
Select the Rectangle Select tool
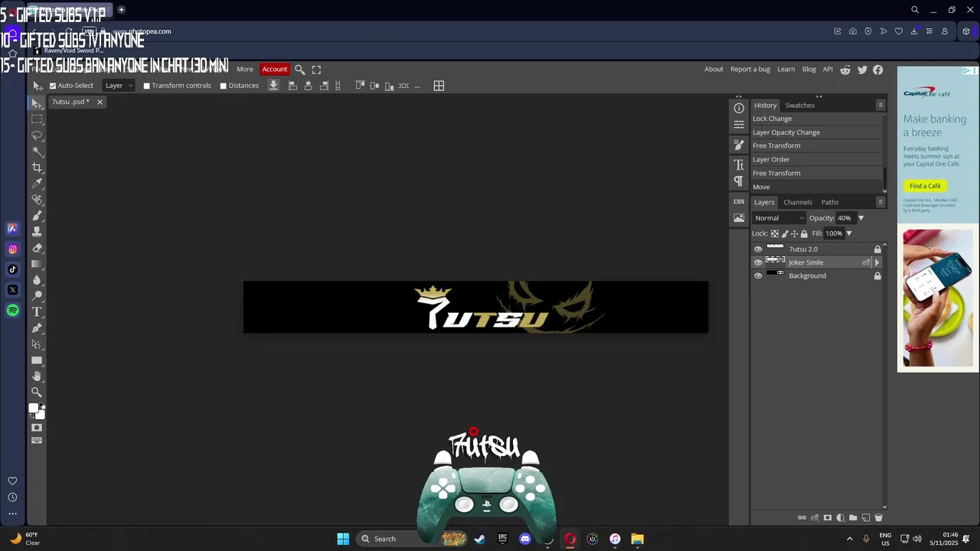pos(37,119)
